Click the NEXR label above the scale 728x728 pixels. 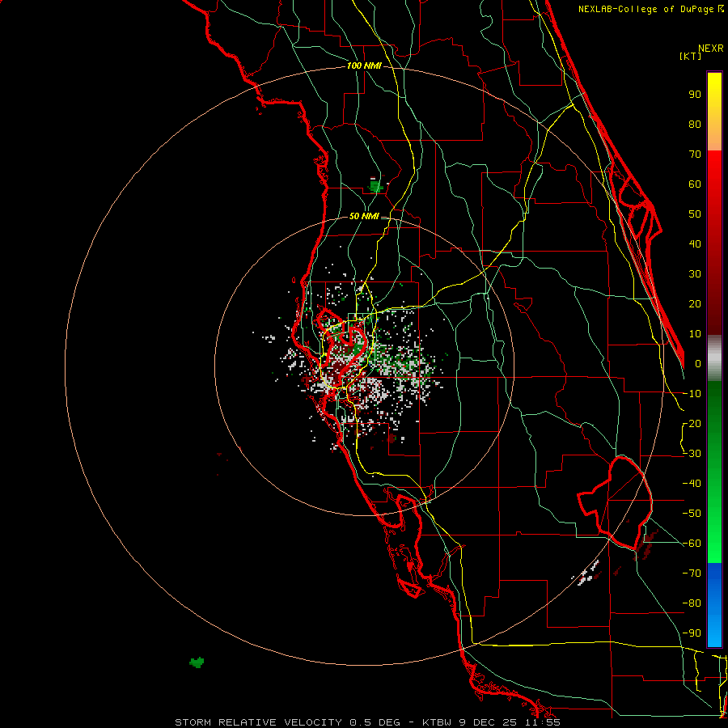(711, 49)
